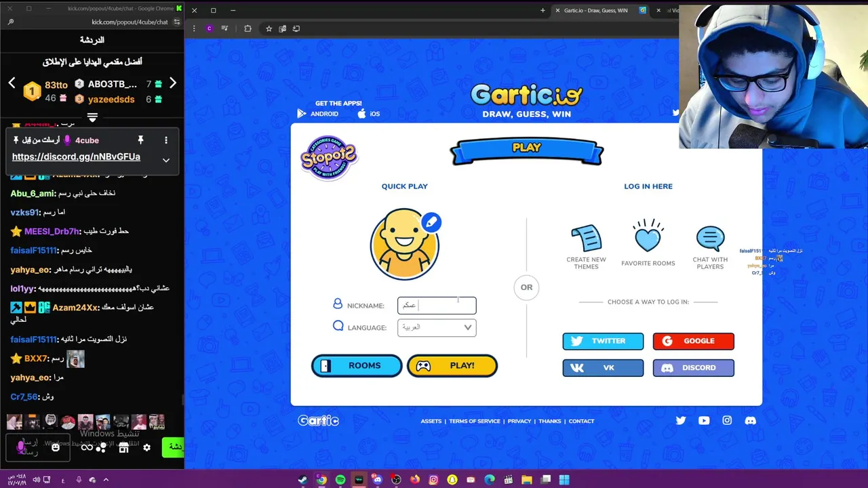Screen dimensions: 868x488
Task: Open Steam from the taskbar
Action: click(x=302, y=480)
